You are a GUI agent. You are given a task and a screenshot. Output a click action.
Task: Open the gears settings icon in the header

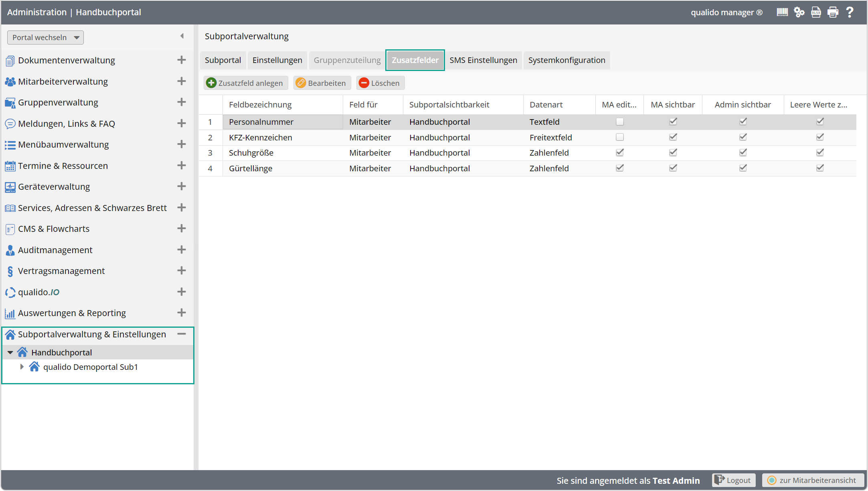pos(799,12)
